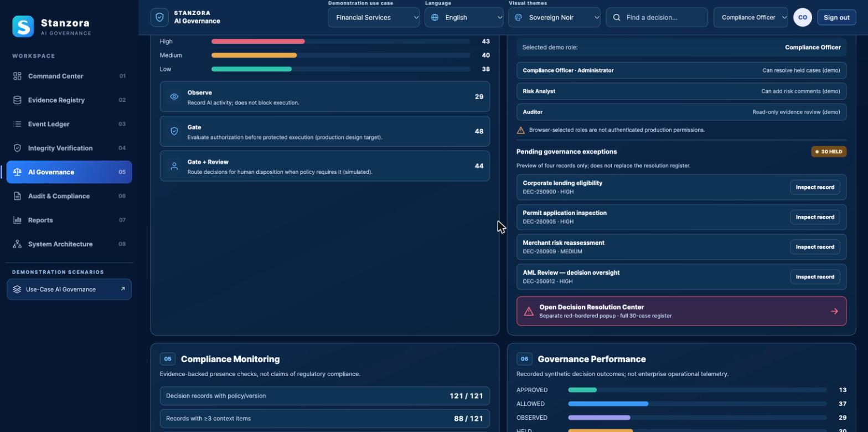Image resolution: width=868 pixels, height=432 pixels.
Task: Open the Financial Services use case dropdown
Action: click(374, 17)
